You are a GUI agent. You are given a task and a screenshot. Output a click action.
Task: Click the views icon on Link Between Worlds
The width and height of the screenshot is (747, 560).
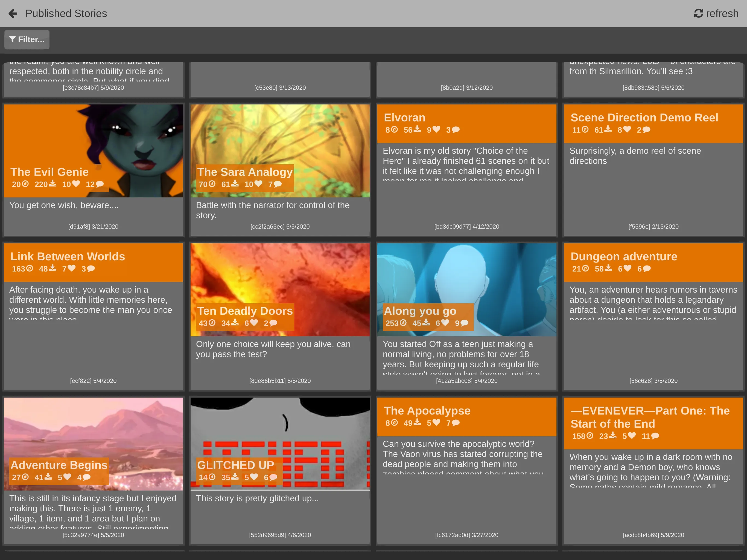point(30,268)
